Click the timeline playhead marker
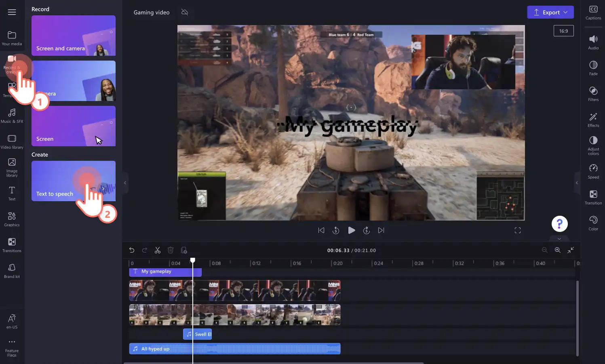This screenshot has height=364, width=605. [193, 261]
